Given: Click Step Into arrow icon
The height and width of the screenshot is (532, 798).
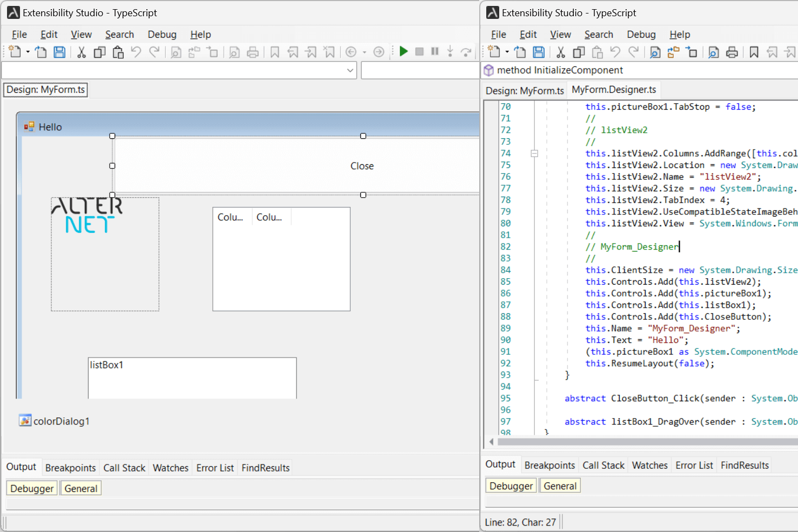Looking at the screenshot, I should point(450,51).
